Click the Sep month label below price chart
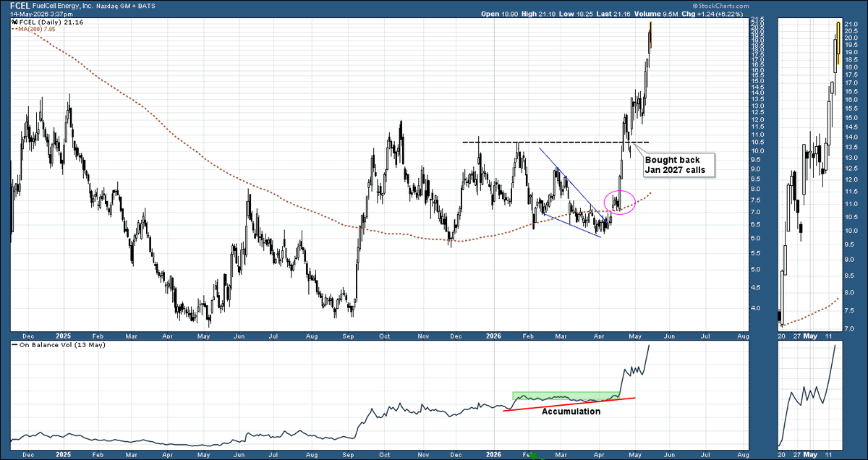The height and width of the screenshot is (460, 868). coord(349,336)
